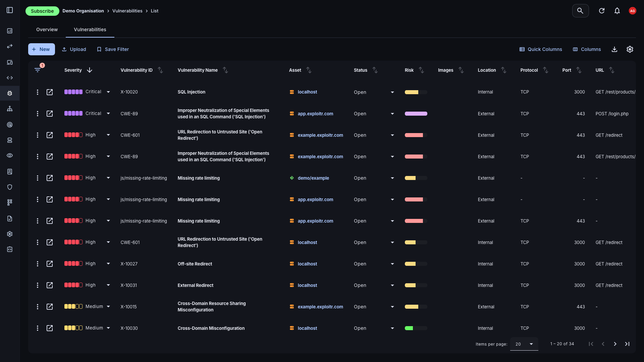
Task: Switch to the Overview tab
Action: coord(47,29)
